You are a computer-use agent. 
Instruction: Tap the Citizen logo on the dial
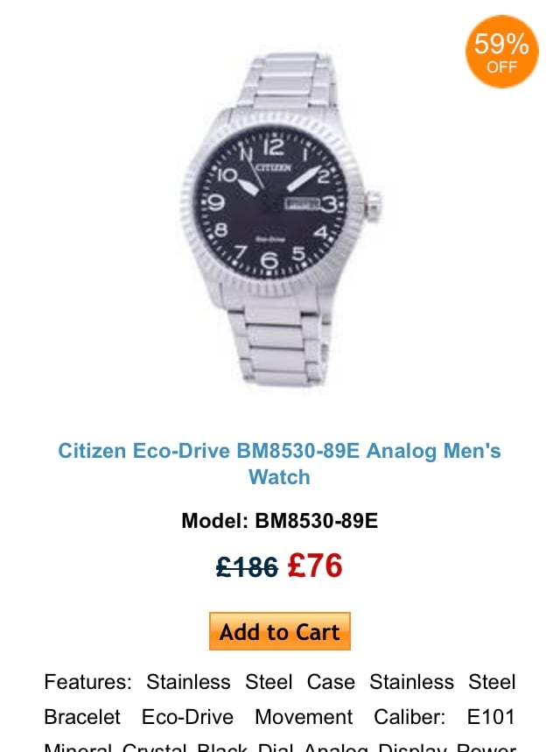(x=272, y=167)
